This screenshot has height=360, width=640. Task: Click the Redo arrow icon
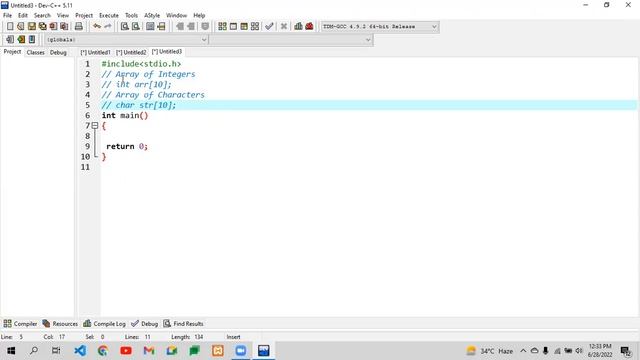[108, 27]
